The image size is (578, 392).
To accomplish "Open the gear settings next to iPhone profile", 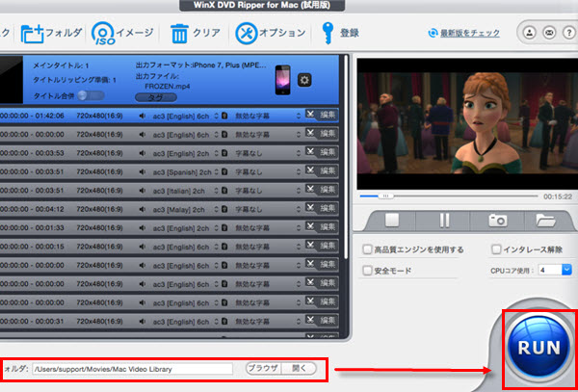I will (x=304, y=80).
